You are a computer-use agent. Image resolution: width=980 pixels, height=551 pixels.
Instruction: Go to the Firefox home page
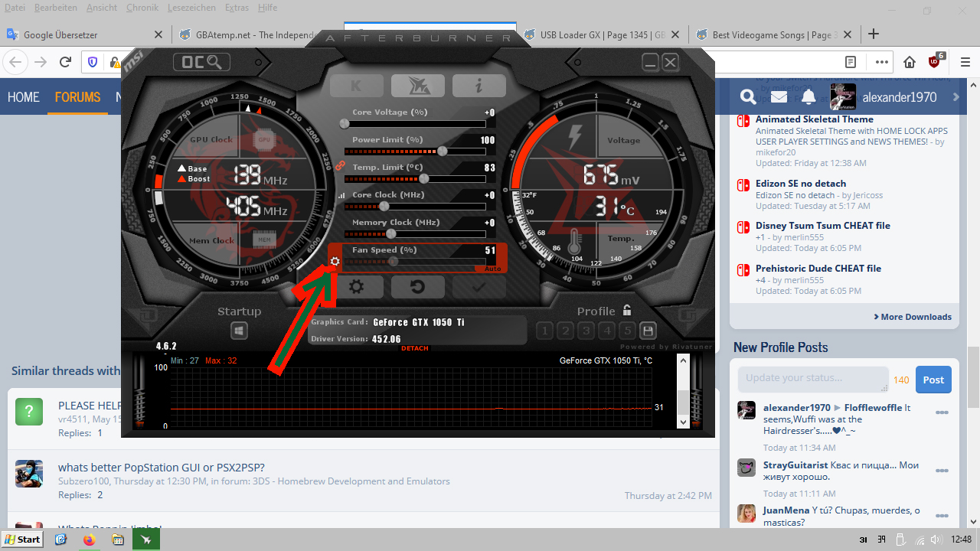coord(910,62)
